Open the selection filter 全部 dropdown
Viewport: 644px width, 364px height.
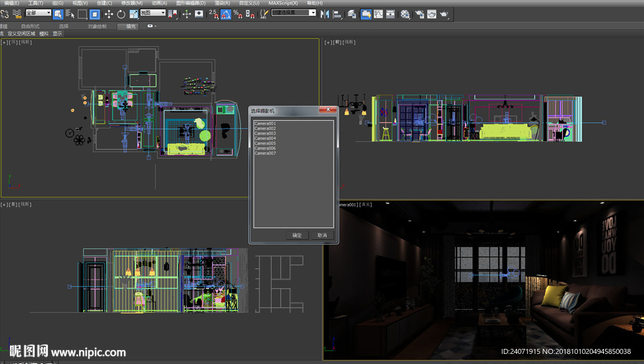(x=38, y=13)
